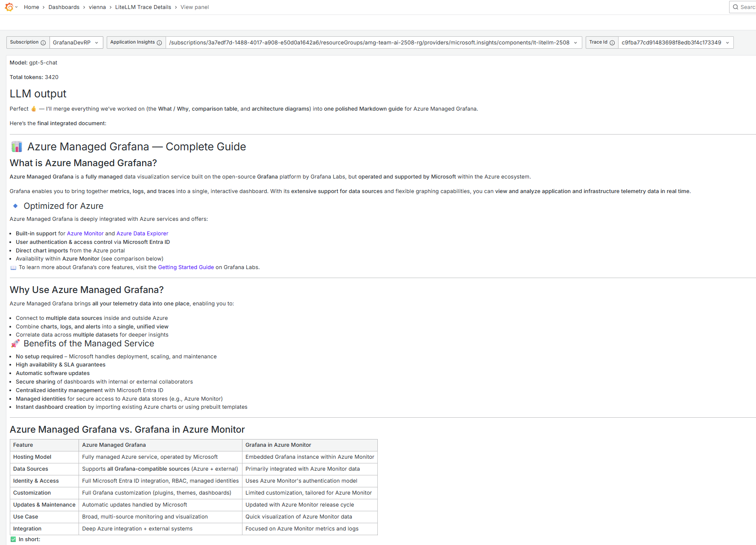
Task: Click 'Embedded Grafana instance within Azure Monitor' cell
Action: click(x=310, y=457)
